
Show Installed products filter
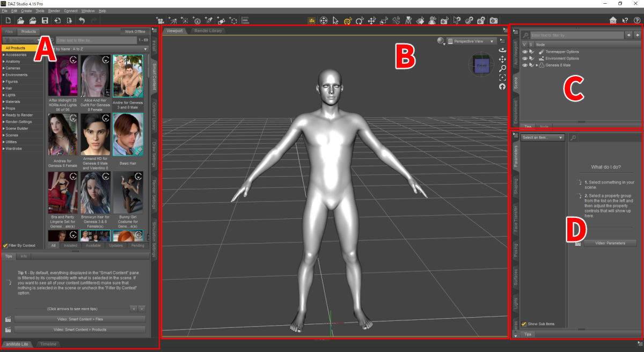click(x=70, y=245)
